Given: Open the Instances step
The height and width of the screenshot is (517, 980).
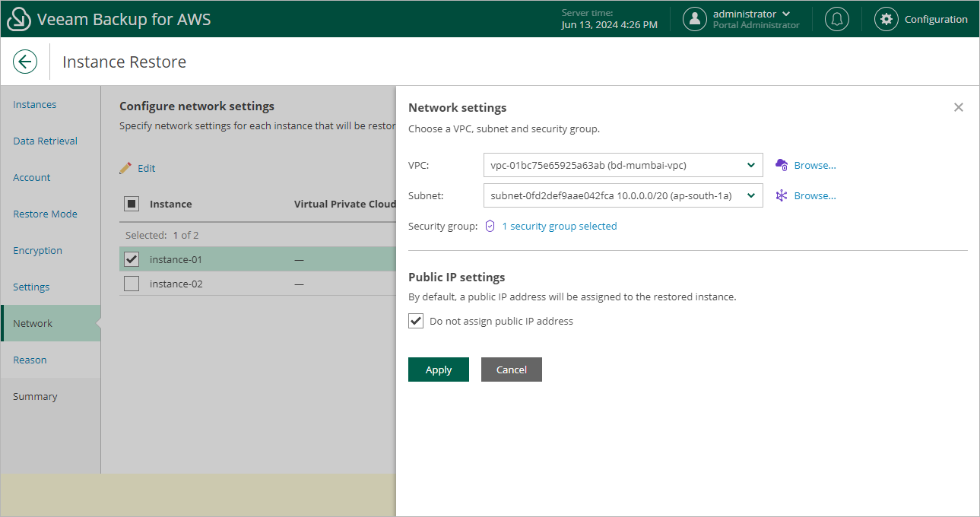Looking at the screenshot, I should click(x=35, y=104).
